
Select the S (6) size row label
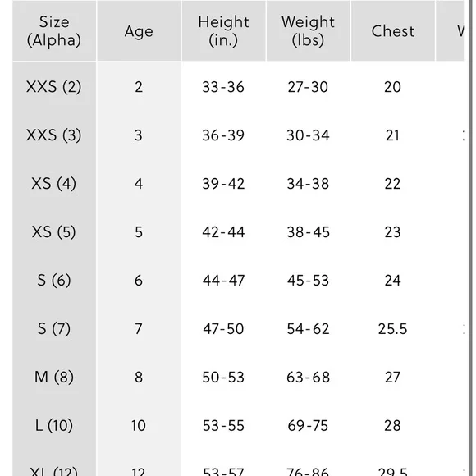(54, 281)
